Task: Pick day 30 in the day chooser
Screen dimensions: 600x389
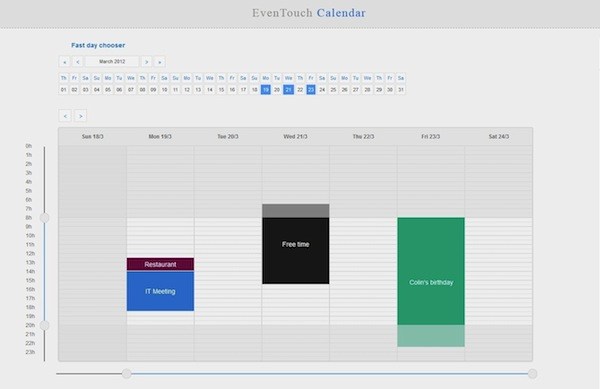Action: click(x=390, y=90)
